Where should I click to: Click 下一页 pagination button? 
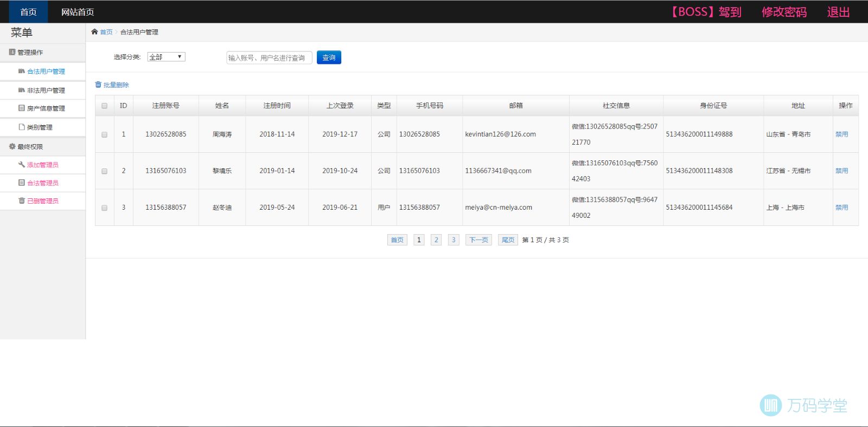[x=478, y=240]
